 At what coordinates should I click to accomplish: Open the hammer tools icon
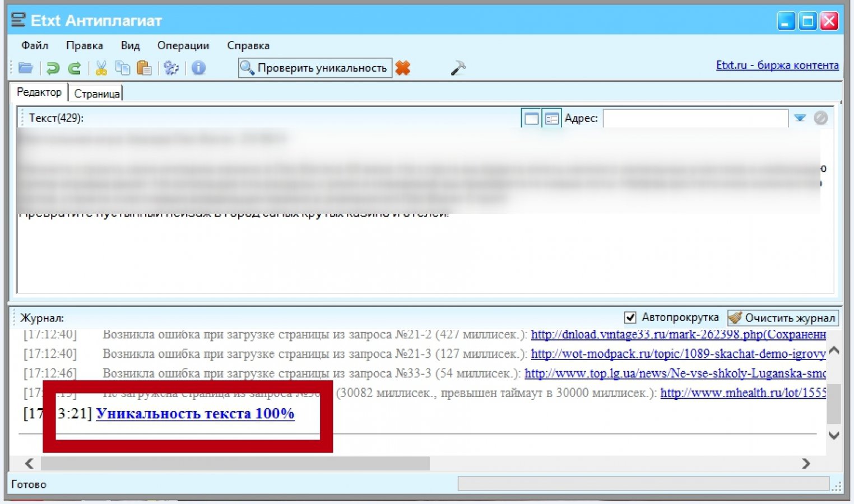[x=458, y=68]
